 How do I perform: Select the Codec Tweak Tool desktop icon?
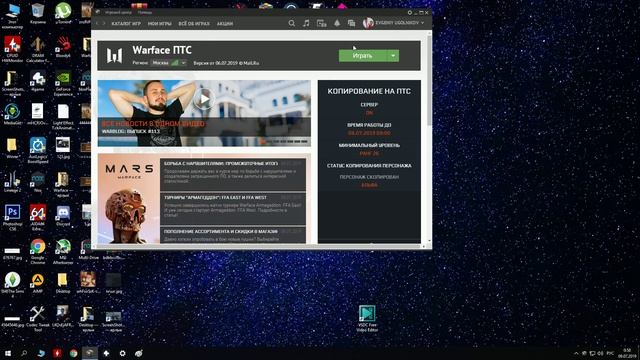coord(38,319)
